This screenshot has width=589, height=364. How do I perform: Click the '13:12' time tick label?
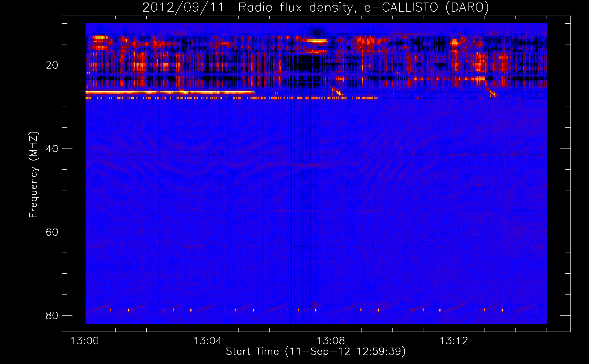point(454,341)
